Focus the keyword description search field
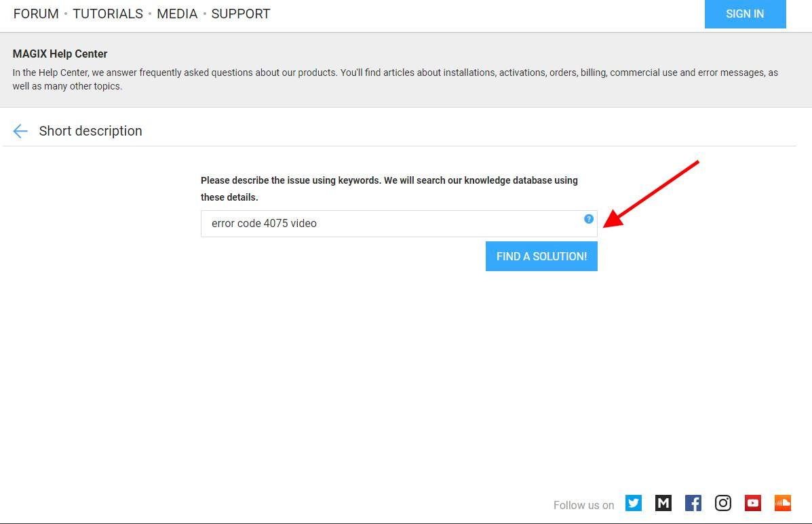 tap(399, 224)
